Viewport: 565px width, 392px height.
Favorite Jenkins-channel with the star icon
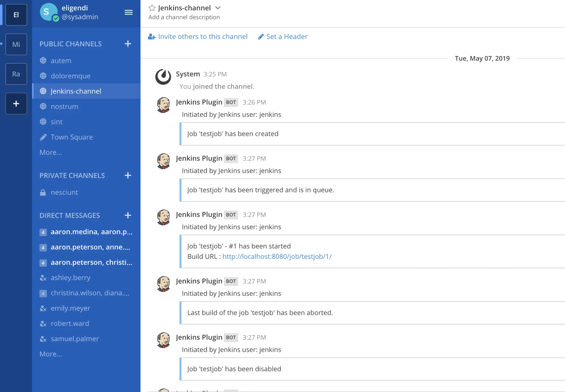coord(152,8)
